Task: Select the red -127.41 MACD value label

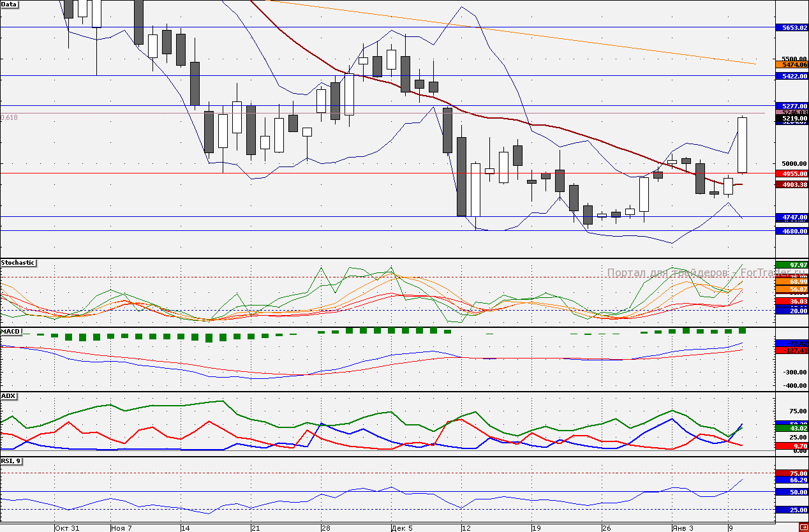Action: (x=791, y=350)
